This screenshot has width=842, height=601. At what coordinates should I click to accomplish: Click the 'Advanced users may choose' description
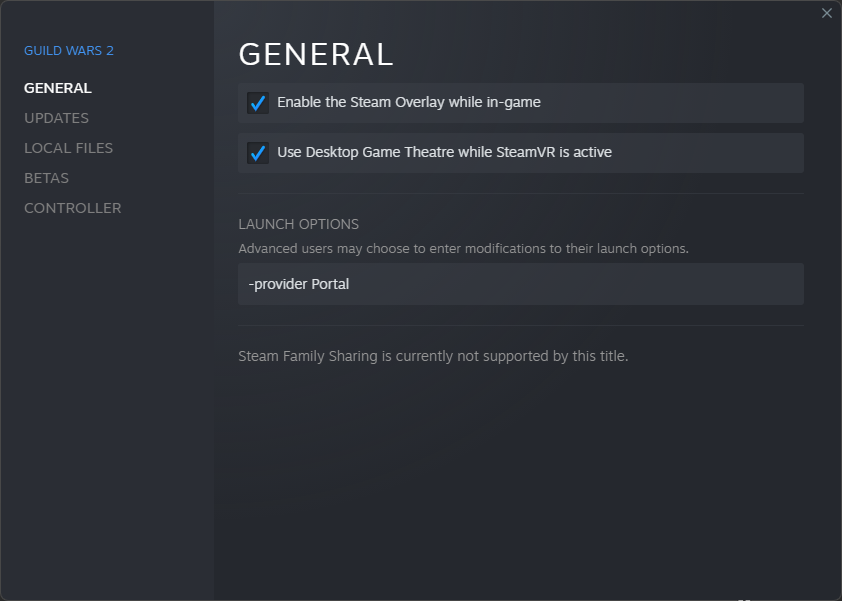463,248
